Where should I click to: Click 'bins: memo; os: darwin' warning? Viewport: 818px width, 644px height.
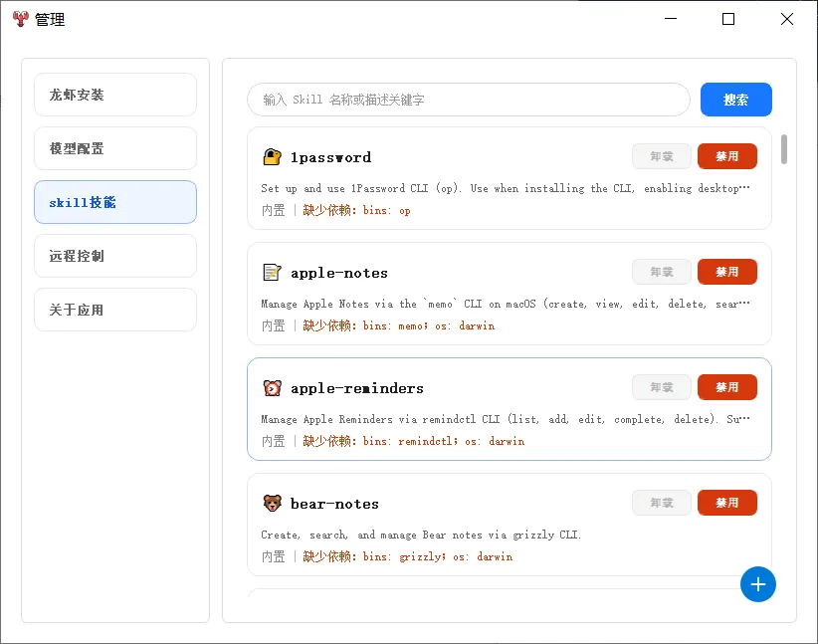tap(399, 325)
